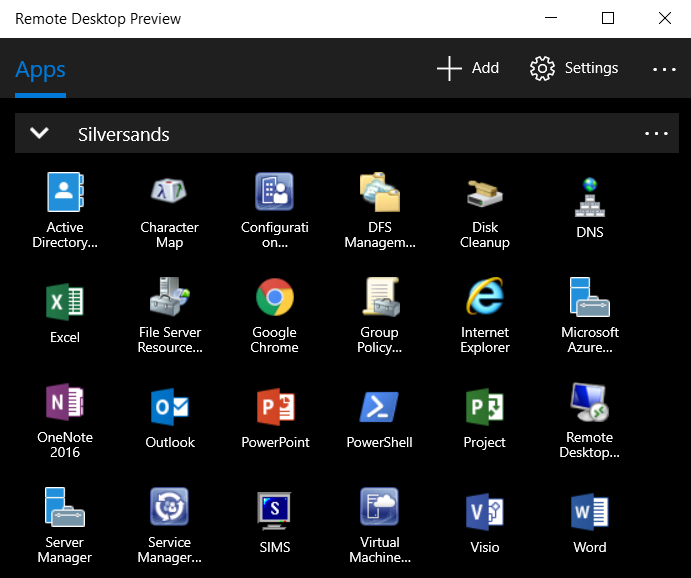Open File Server Resource Manager icon
The height and width of the screenshot is (578, 691).
(x=170, y=296)
